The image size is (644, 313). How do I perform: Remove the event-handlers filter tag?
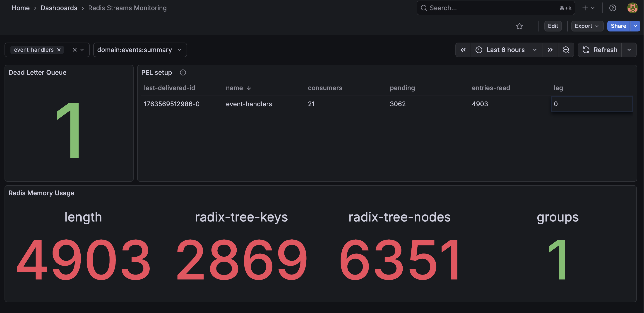tap(59, 50)
